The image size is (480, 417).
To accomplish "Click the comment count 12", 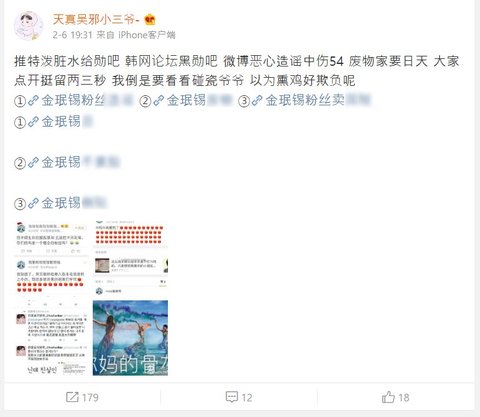I will pyautogui.click(x=247, y=397).
